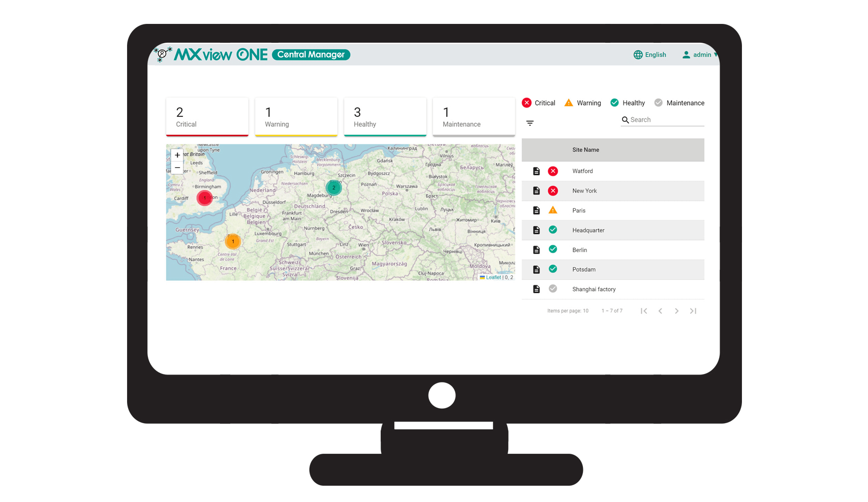
Task: Click the Central Manager badge
Action: 311,54
